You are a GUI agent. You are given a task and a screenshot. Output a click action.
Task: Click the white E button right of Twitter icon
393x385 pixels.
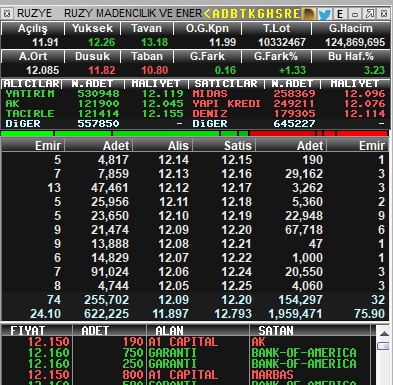coord(340,14)
